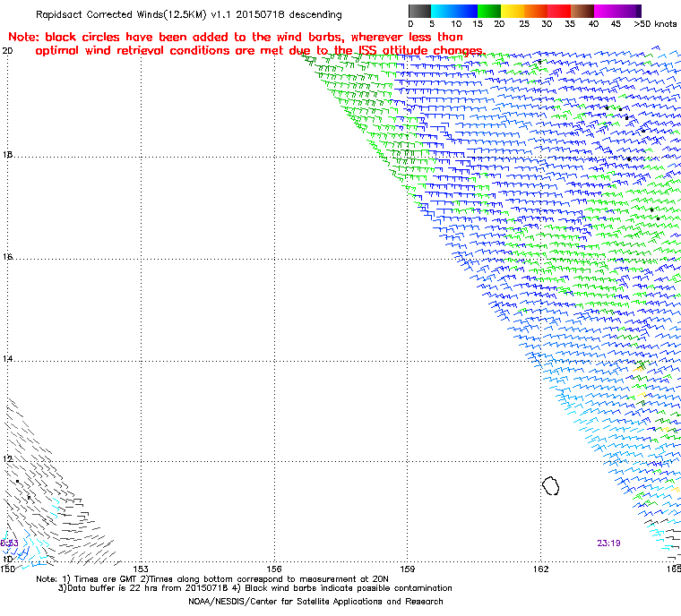
Task: Click the red text 'optimal wind retrieval conditions'
Action: point(133,51)
